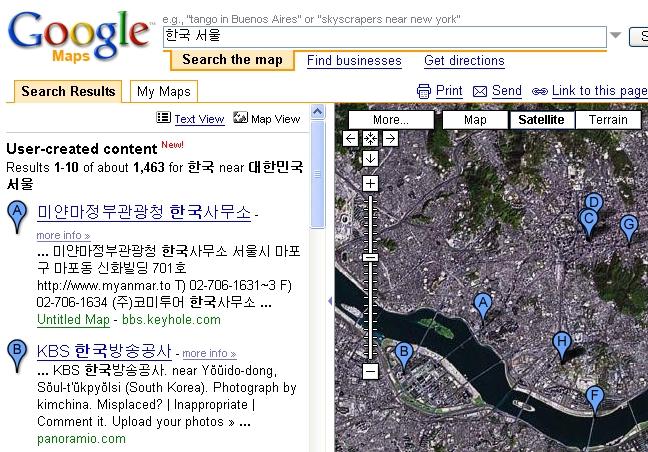Click the envelope Send icon
This screenshot has height=452, width=648.
480,91
